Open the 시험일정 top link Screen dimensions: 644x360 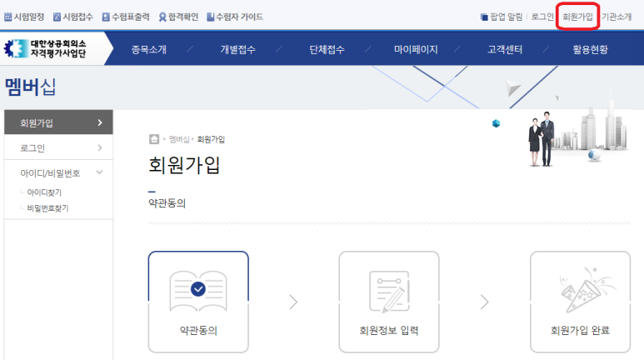click(29, 17)
